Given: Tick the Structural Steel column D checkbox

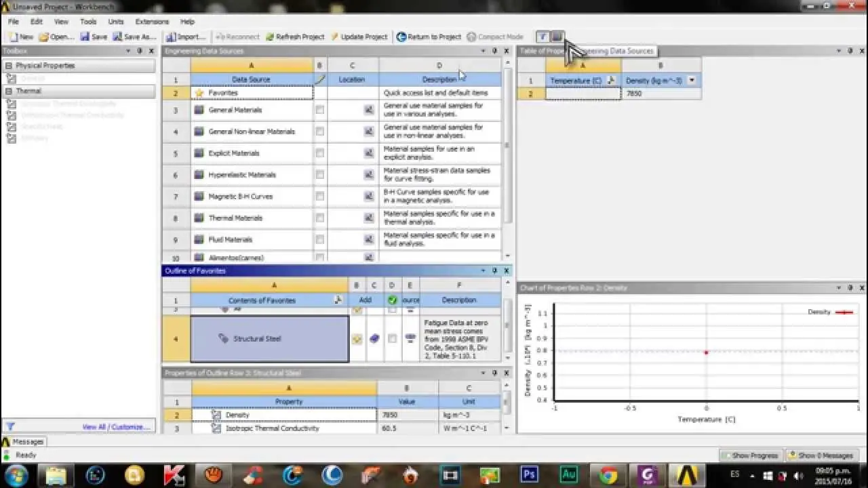Looking at the screenshot, I should [x=392, y=338].
